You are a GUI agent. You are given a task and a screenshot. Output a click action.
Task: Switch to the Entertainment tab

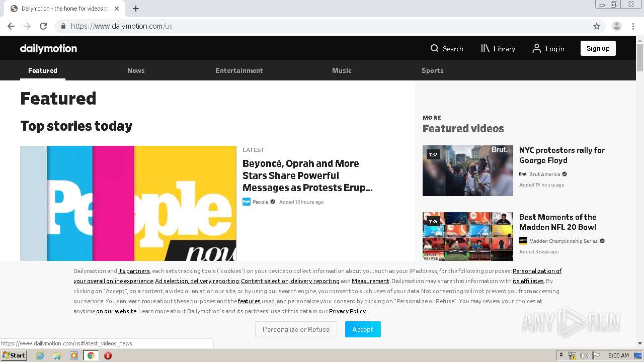[x=239, y=70]
